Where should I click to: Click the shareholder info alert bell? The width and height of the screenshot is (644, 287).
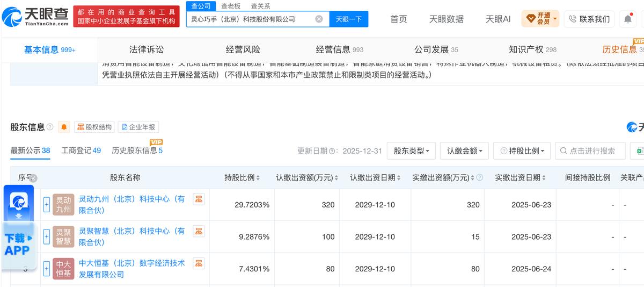pyautogui.click(x=64, y=127)
